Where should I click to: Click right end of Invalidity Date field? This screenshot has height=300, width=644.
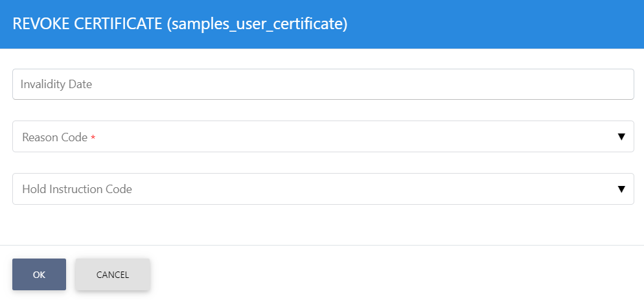pos(615,84)
